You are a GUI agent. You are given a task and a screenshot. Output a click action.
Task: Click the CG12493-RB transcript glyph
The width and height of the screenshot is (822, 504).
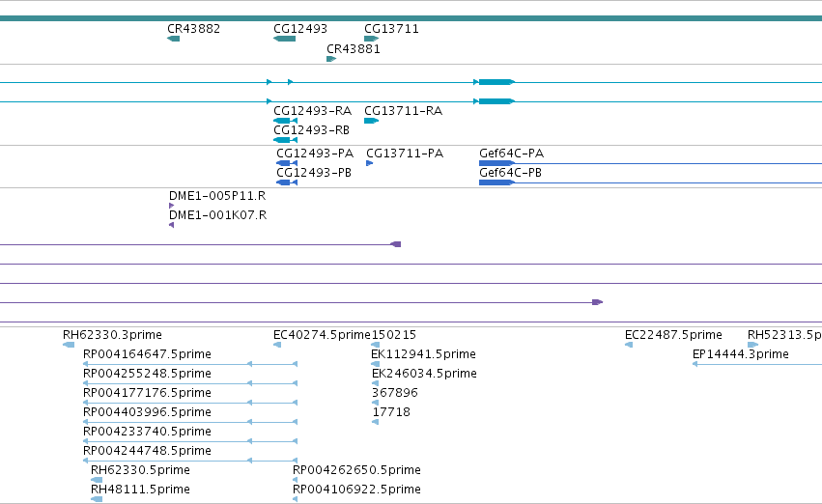[x=286, y=140]
